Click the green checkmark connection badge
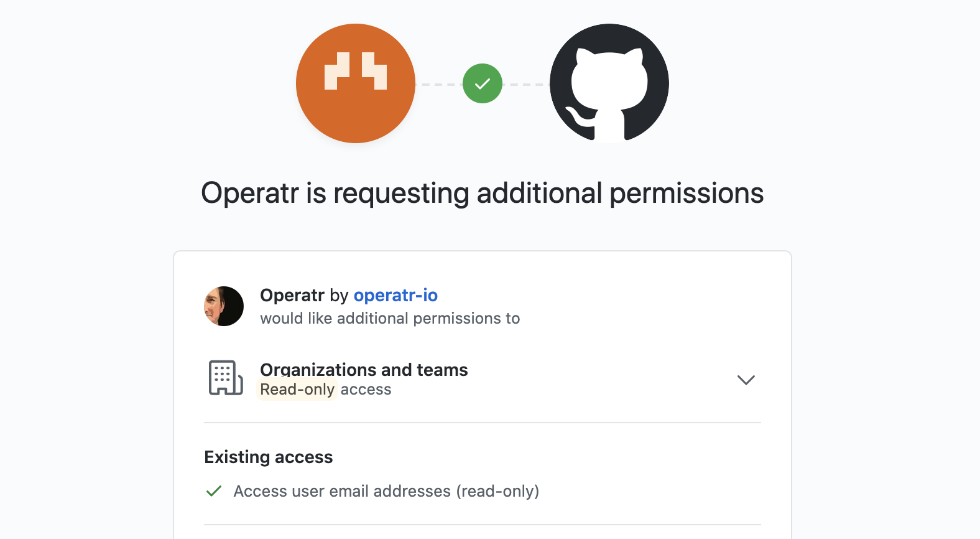The width and height of the screenshot is (980, 539). 483,83
